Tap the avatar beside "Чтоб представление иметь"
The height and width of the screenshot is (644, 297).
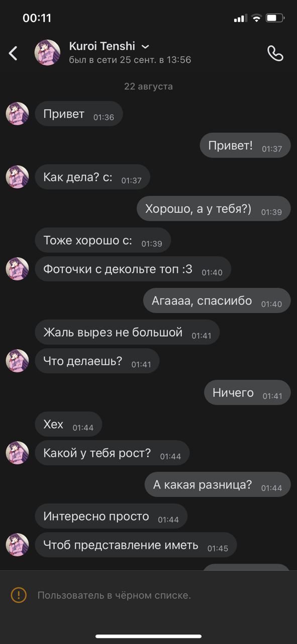(17, 545)
